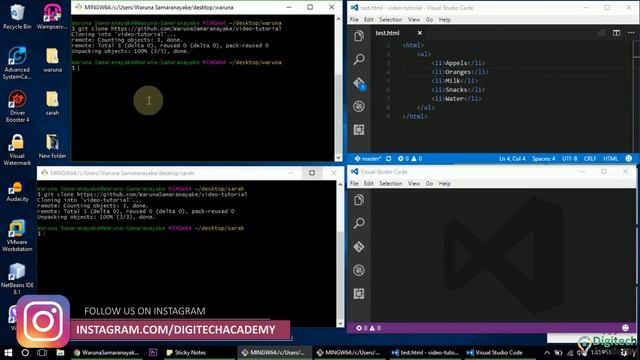640x360 pixels.
Task: Click feedback smiley in bottom VS Code status bar
Action: click(625, 328)
